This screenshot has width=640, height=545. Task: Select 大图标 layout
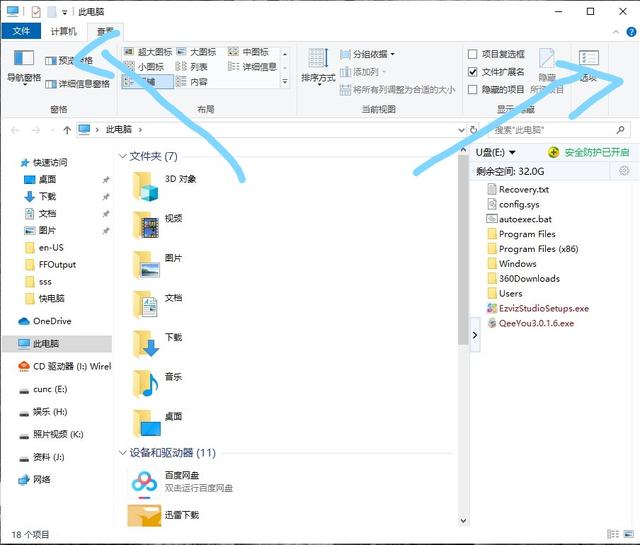pyautogui.click(x=196, y=52)
